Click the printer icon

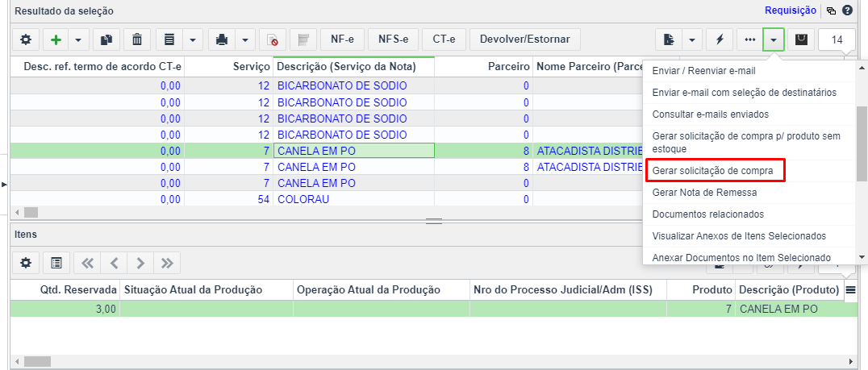point(221,39)
